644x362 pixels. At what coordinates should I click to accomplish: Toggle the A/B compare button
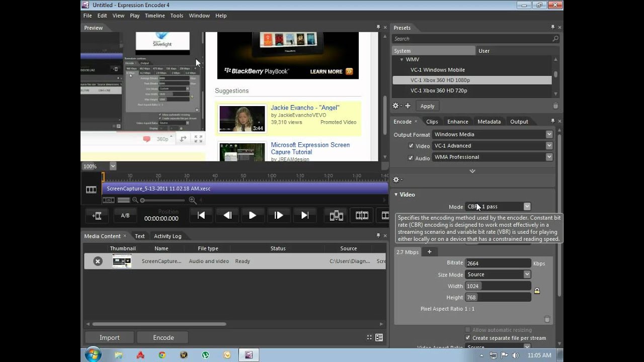(x=125, y=216)
